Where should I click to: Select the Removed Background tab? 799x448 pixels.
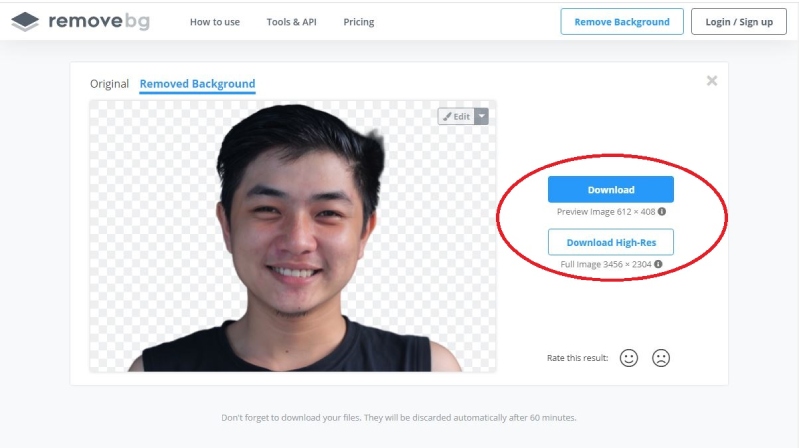pos(197,84)
